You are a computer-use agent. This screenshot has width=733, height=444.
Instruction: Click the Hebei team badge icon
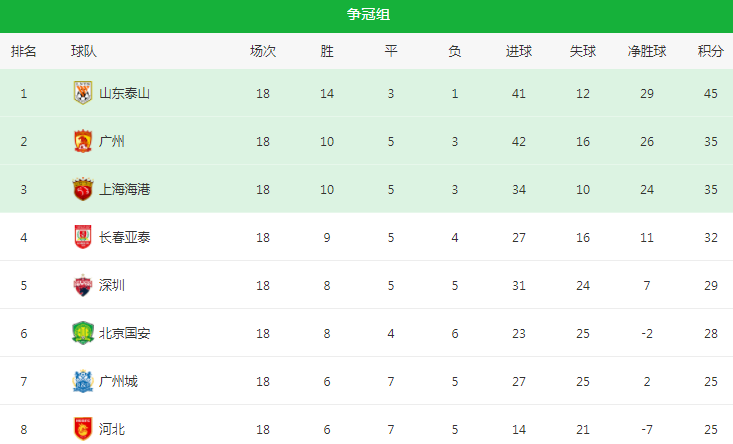coord(82,429)
